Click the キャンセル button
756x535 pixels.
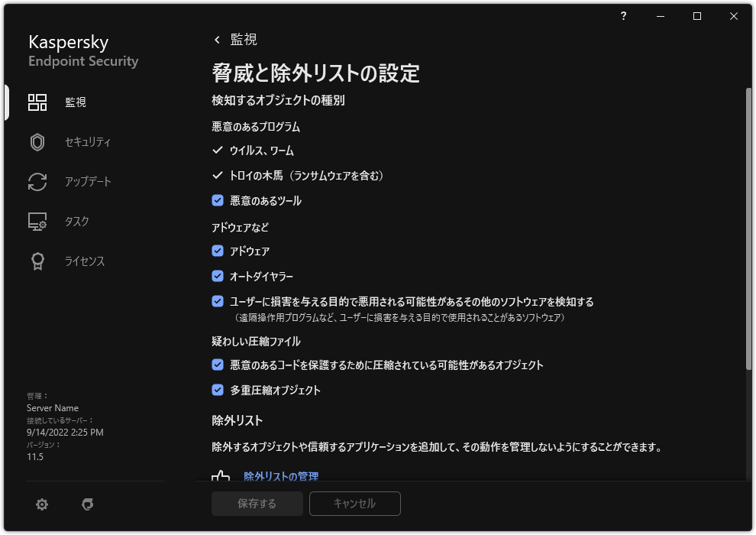pos(354,504)
